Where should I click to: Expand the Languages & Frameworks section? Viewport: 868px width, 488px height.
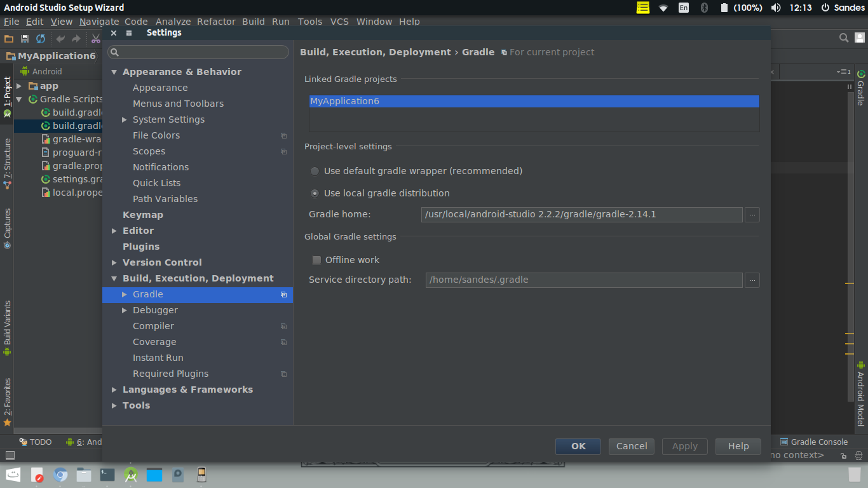(x=114, y=390)
